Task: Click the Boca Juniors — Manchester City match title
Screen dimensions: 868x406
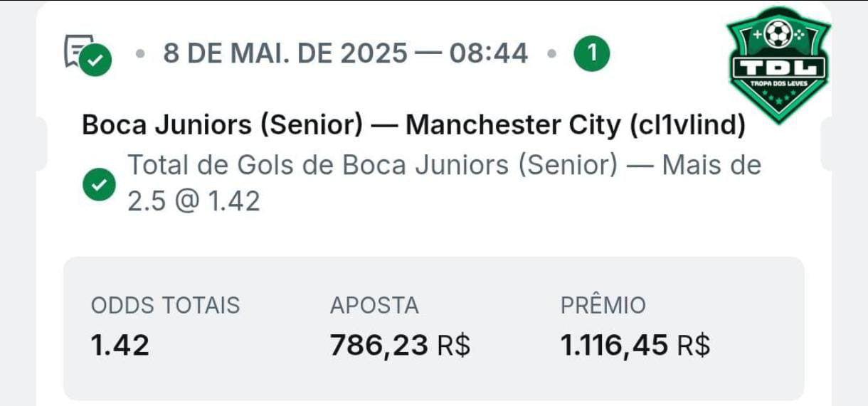Action: [414, 125]
